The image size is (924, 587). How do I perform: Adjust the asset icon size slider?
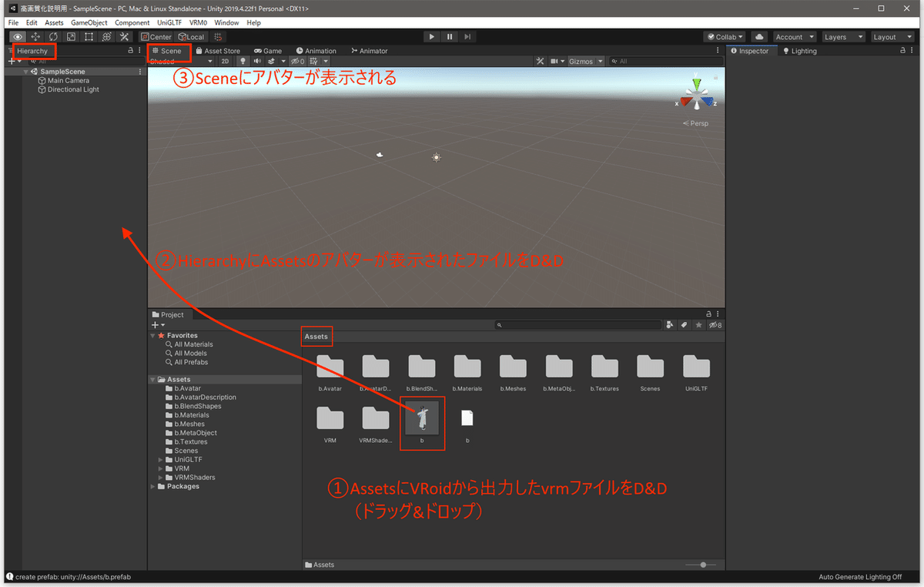pyautogui.click(x=703, y=565)
